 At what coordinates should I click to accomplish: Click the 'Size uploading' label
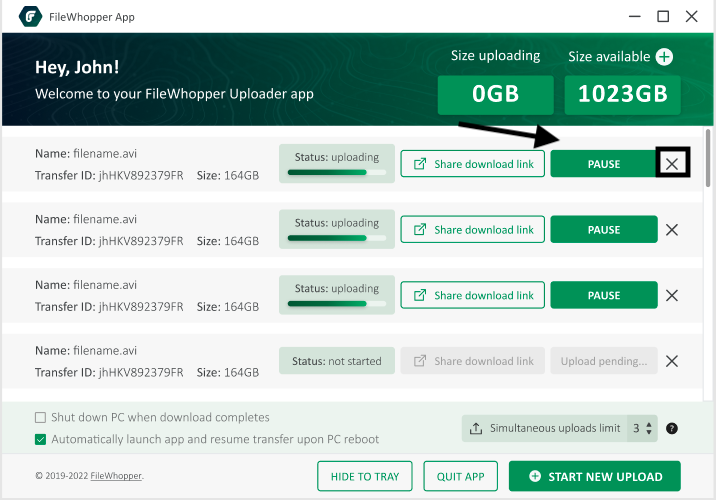point(495,56)
